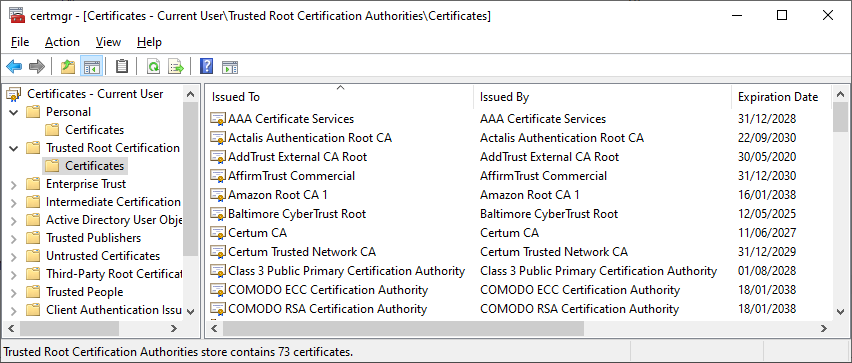Refresh the list with the green Refresh icon
Viewport: 852px width, 363px height.
154,67
